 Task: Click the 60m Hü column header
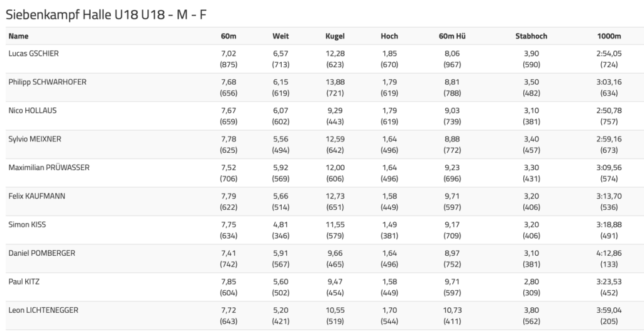[452, 36]
